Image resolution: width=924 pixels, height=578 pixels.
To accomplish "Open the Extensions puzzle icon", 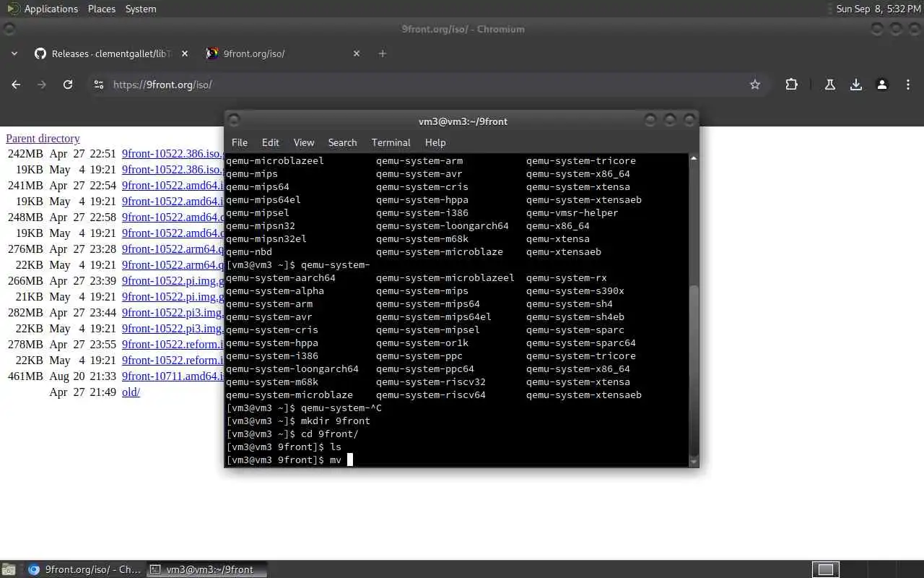I will coord(792,85).
